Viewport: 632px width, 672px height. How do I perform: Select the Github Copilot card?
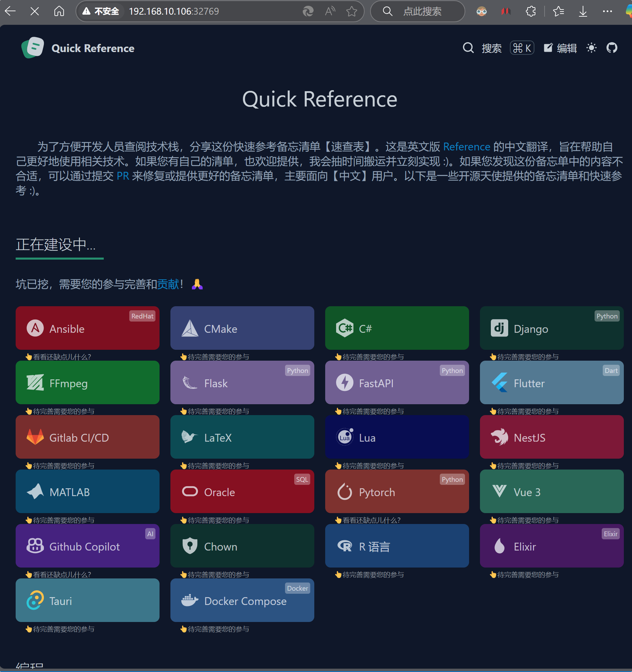(x=87, y=546)
